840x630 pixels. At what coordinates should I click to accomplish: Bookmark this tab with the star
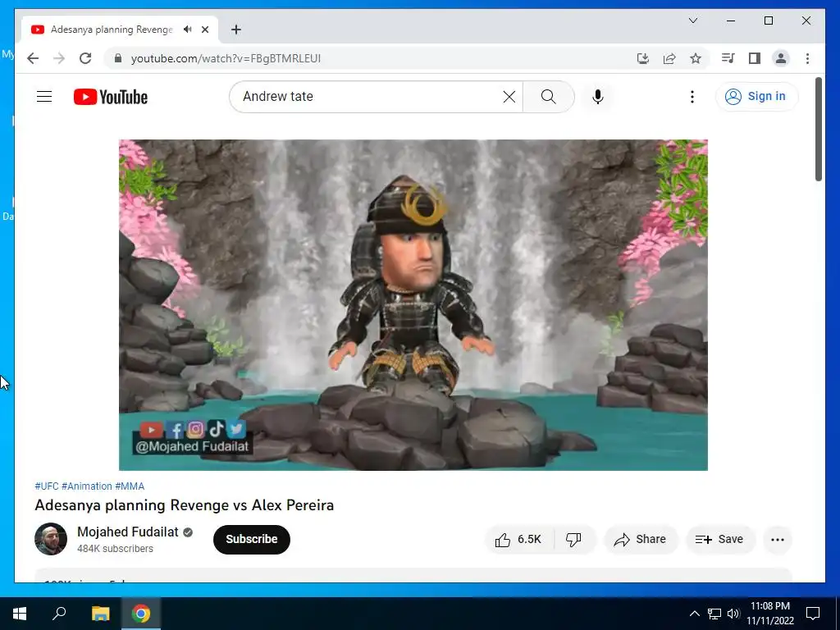coord(696,58)
